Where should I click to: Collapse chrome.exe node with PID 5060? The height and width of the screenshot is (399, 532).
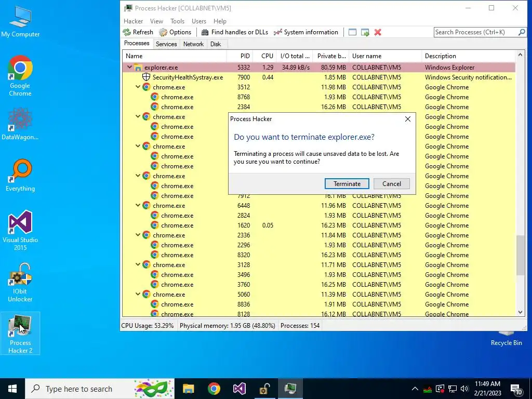138,294
